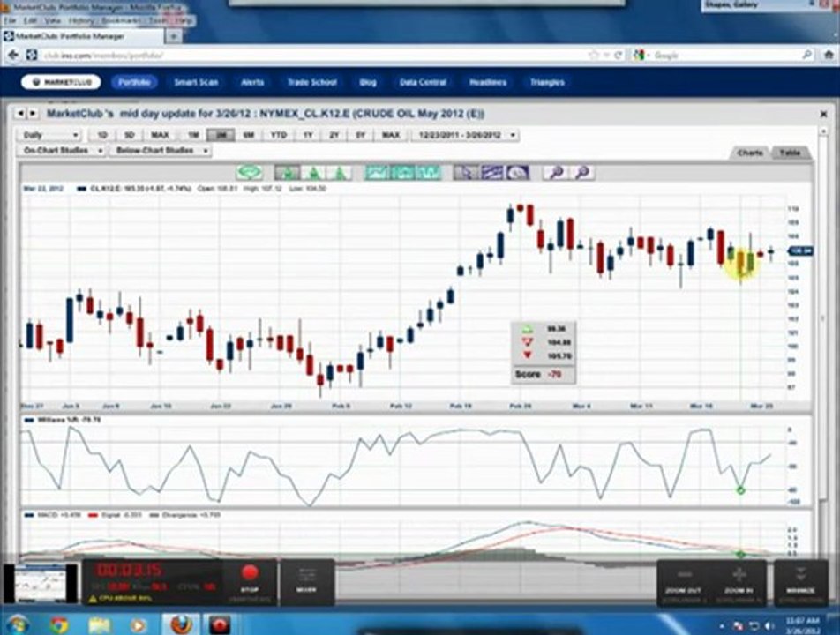The image size is (840, 635).
Task: Select the pointer cursor tool in chart toolbar
Action: [x=466, y=172]
